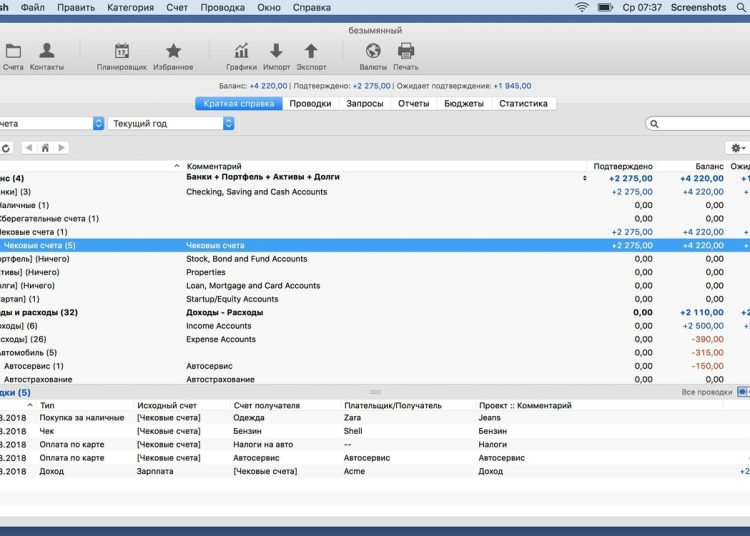Toggle the Все проводки switch
This screenshot has width=750, height=536.
(x=743, y=393)
